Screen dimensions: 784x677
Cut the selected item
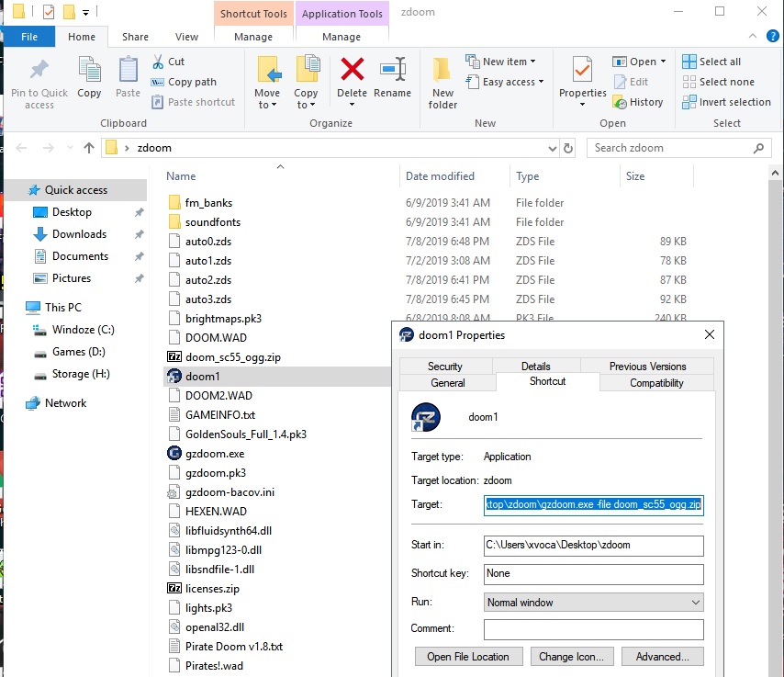[x=169, y=62]
